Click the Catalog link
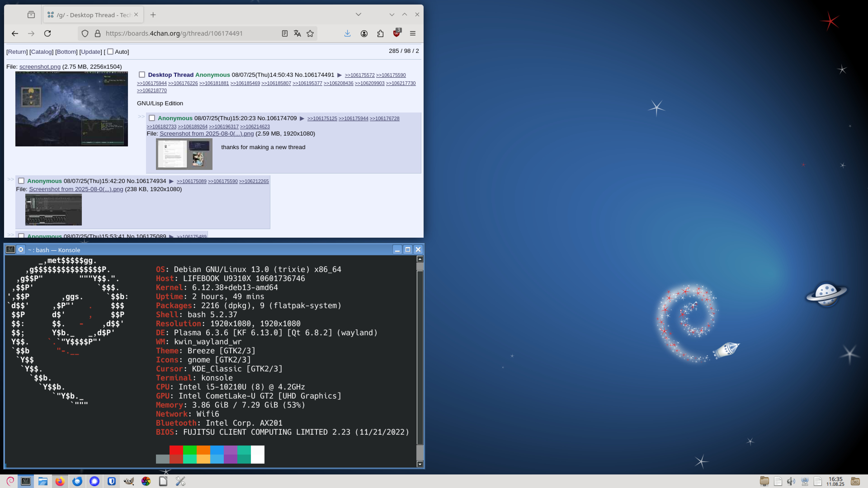Screen dimensions: 868x488 click(x=41, y=52)
